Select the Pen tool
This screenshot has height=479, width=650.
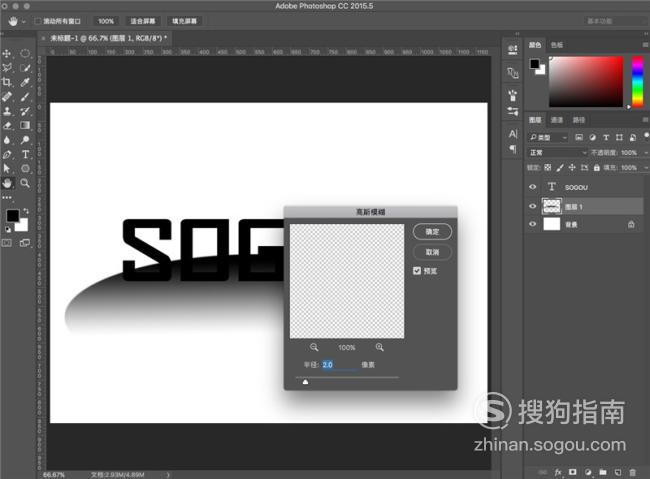7,154
